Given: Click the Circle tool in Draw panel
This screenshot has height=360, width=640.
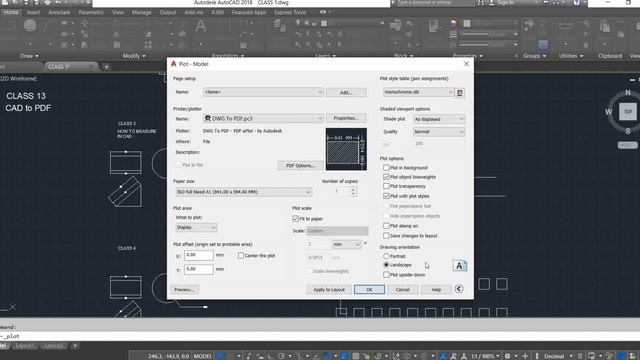Looking at the screenshot, I should (x=30, y=26).
